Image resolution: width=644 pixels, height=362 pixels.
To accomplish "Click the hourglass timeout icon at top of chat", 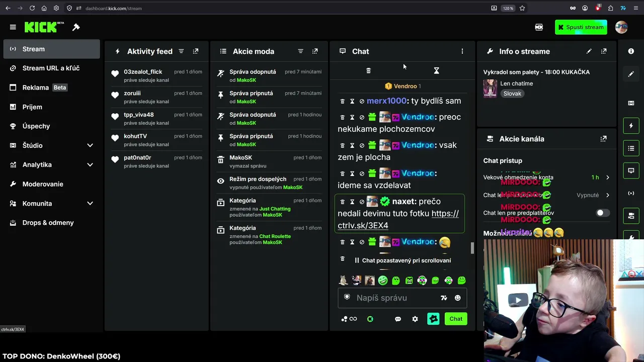I will point(436,71).
